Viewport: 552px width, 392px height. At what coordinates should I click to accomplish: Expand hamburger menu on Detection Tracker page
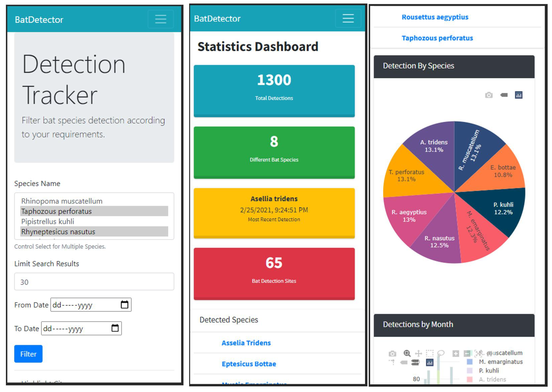click(161, 19)
